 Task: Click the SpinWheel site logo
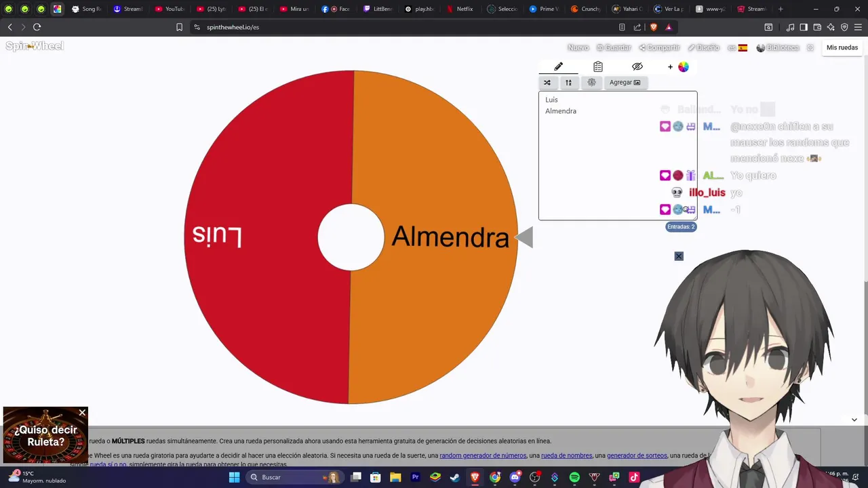click(35, 46)
